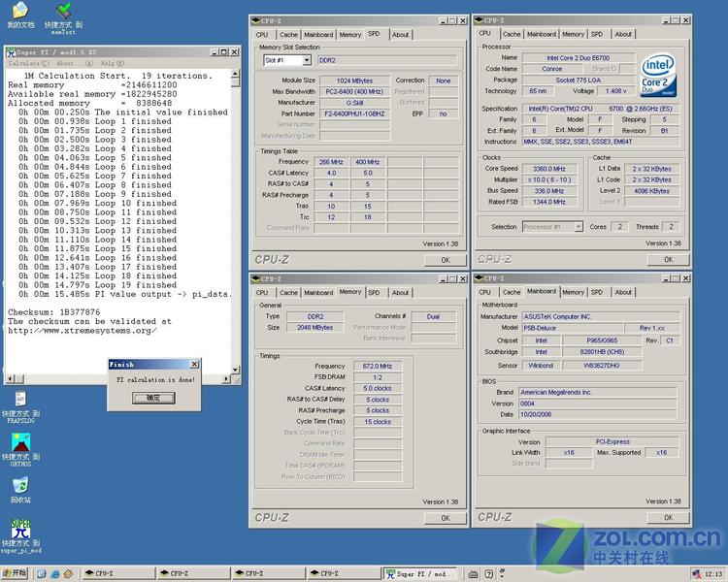
Task: Switch to second CPU-Z taskbar button
Action: point(193,574)
